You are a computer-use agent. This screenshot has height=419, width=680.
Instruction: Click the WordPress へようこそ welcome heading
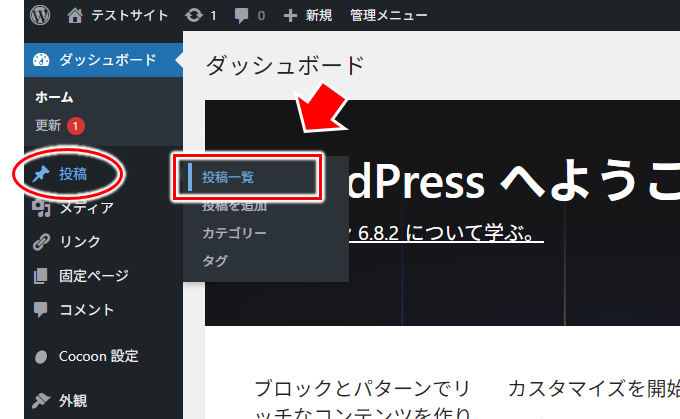[514, 181]
